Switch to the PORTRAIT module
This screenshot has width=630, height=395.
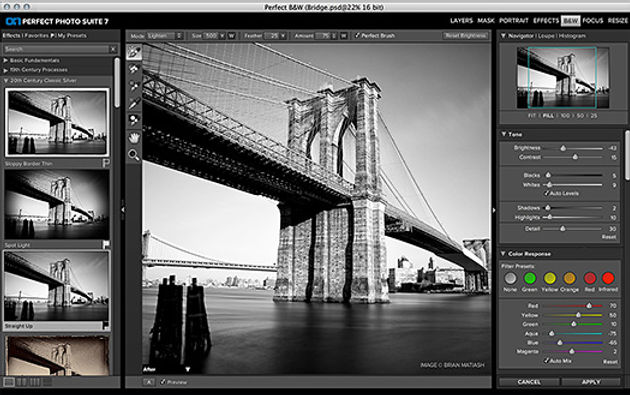[514, 20]
